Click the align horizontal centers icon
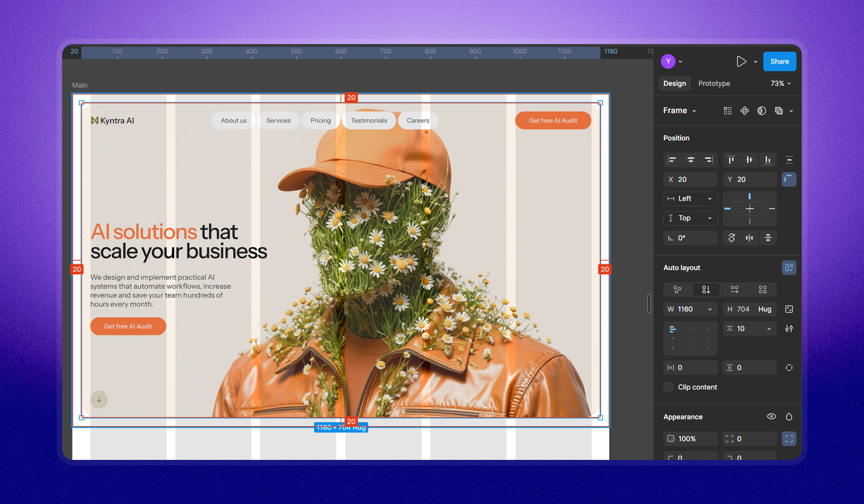 [x=691, y=160]
